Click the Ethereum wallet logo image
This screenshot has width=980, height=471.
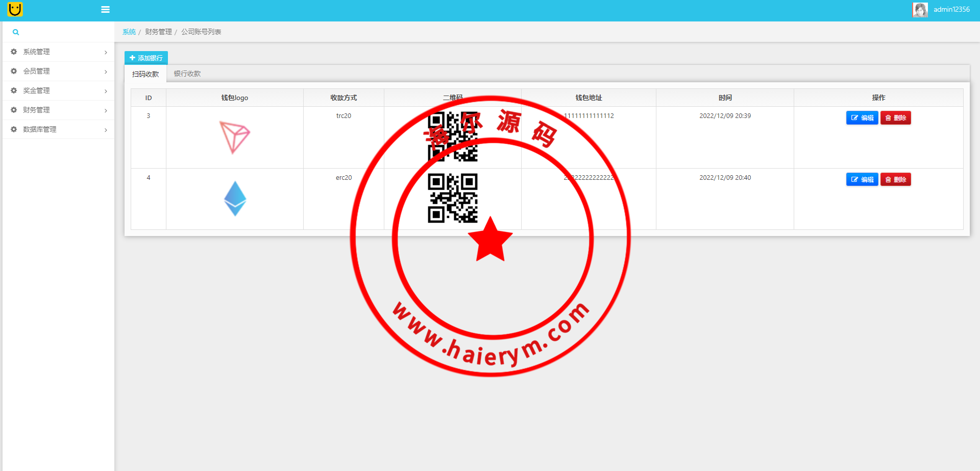pyautogui.click(x=235, y=199)
